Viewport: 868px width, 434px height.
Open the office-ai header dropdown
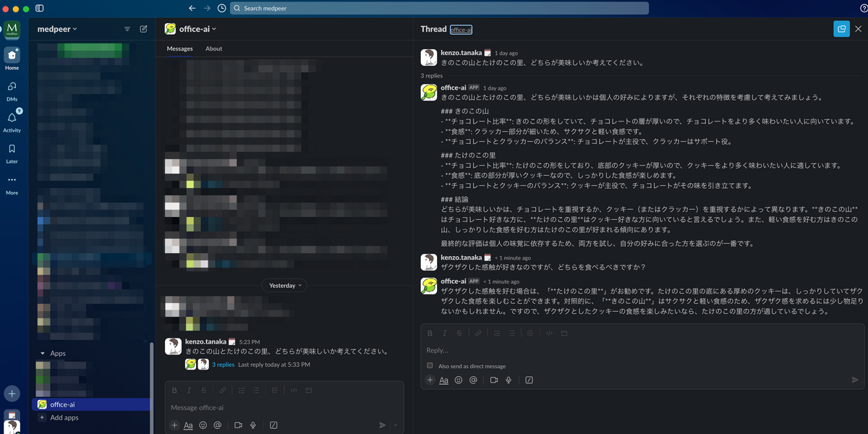click(x=197, y=29)
